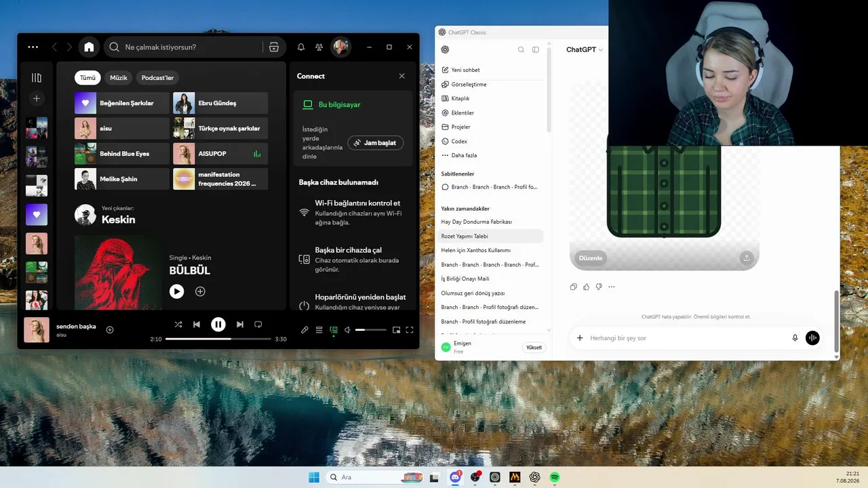The image size is (868, 488).
Task: Skip to previous track
Action: pos(197,325)
